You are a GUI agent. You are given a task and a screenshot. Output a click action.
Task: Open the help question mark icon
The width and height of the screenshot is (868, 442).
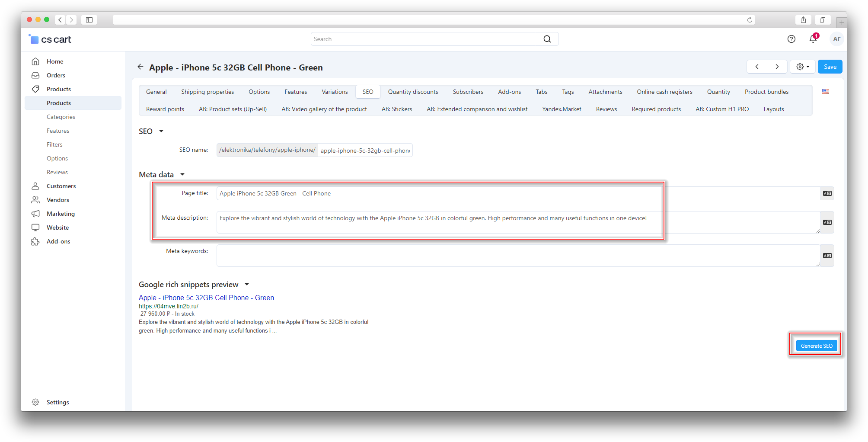click(791, 39)
